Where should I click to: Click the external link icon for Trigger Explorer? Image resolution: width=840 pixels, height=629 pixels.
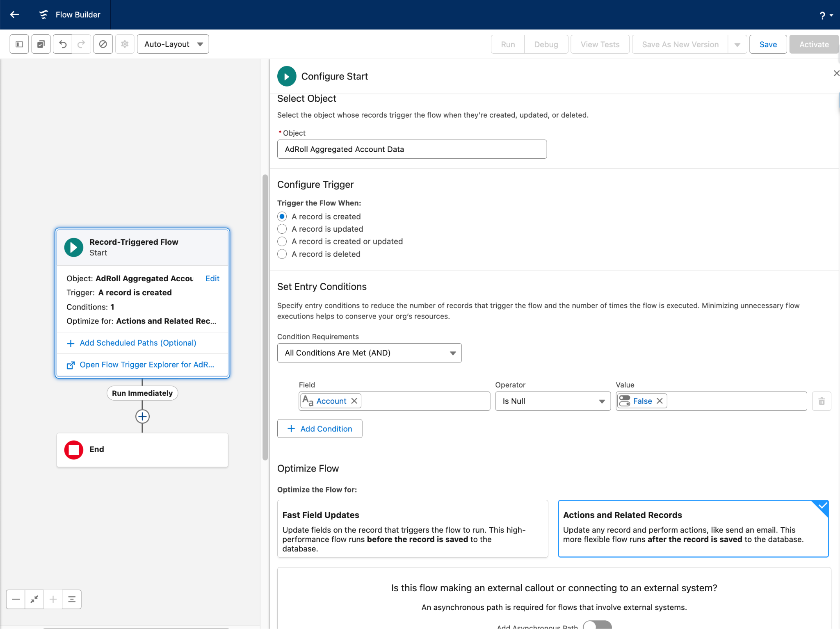tap(71, 365)
